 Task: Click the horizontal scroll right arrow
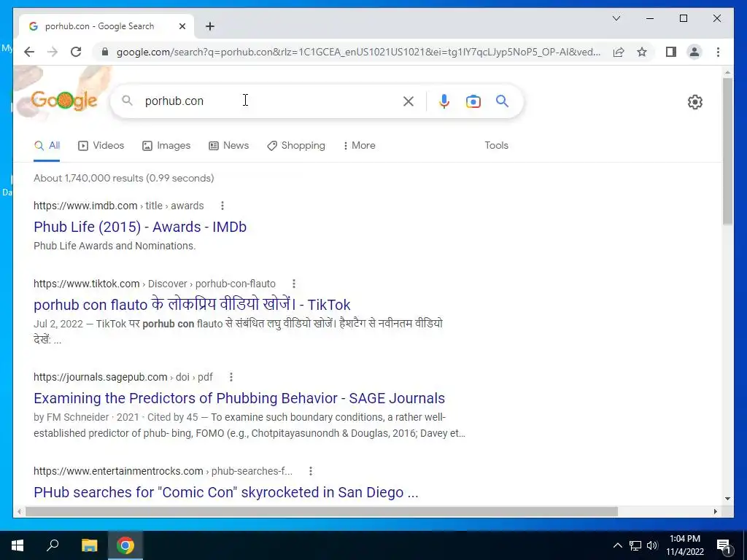click(x=716, y=511)
